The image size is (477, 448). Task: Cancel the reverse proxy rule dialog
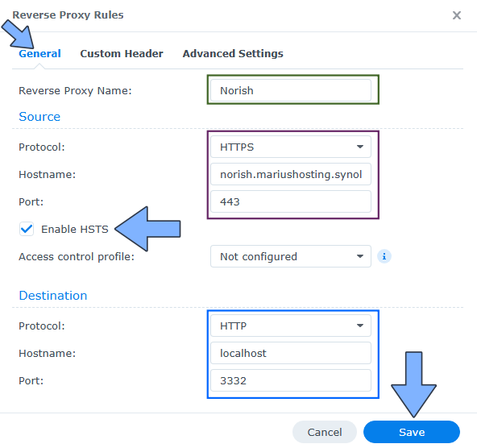[x=325, y=432]
